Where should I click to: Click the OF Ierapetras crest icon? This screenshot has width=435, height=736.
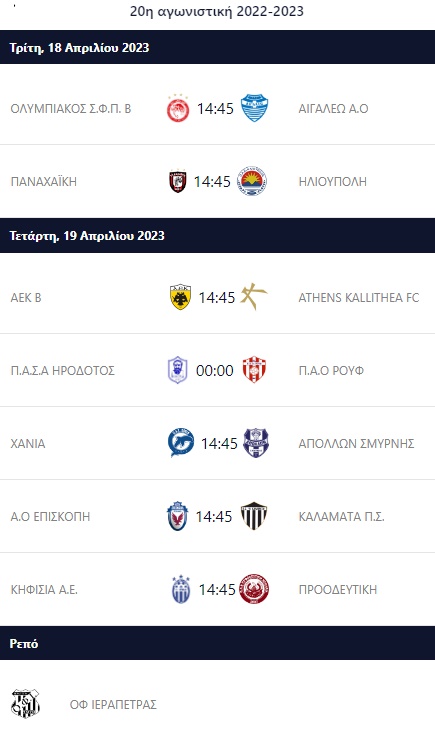(25, 704)
